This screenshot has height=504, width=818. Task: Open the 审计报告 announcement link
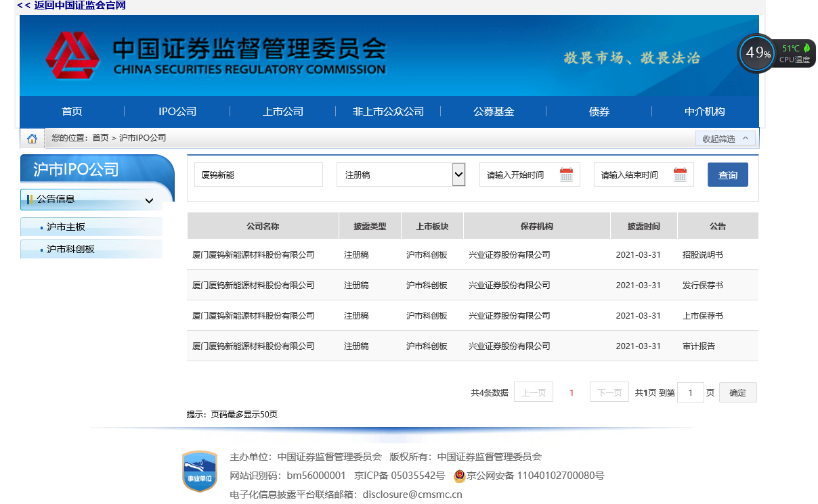[698, 346]
